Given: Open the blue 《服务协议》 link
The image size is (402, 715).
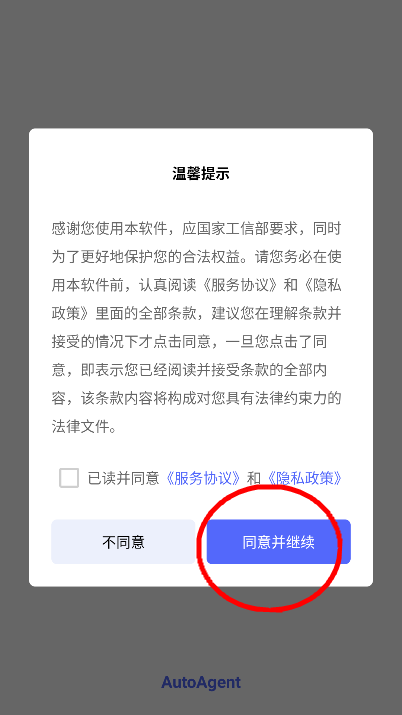Looking at the screenshot, I should tap(203, 478).
